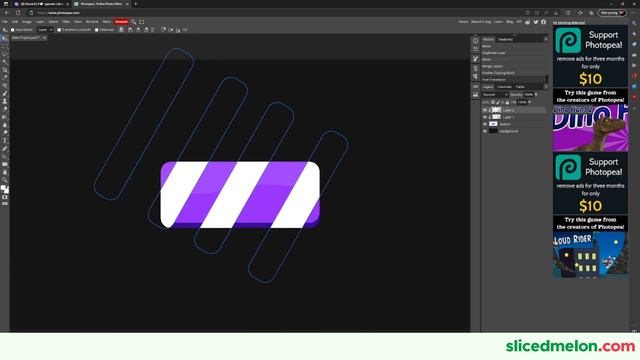The image size is (640, 360).
Task: Click the red Account button
Action: (x=121, y=22)
